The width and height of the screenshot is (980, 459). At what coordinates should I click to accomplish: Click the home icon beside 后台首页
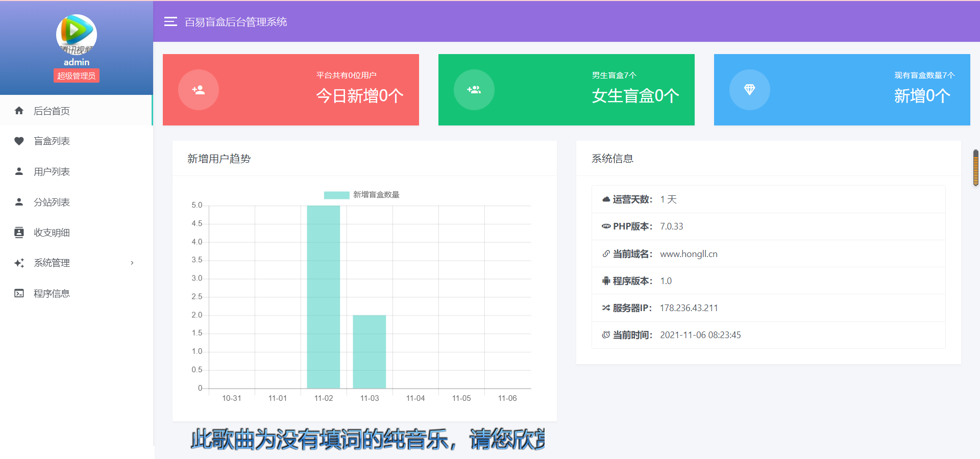coord(19,111)
